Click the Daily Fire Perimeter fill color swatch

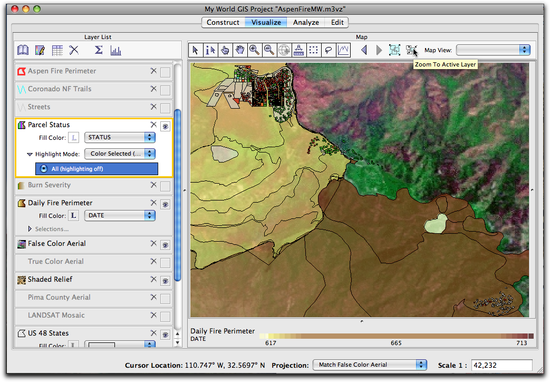point(73,215)
